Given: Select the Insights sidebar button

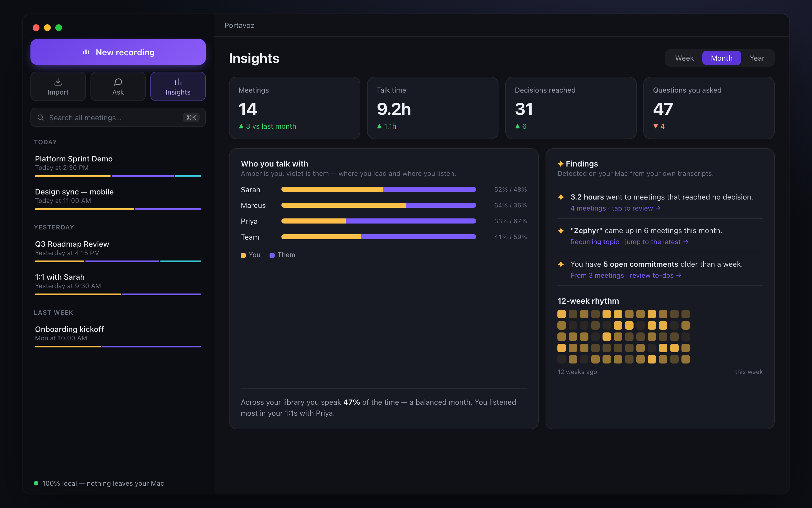Looking at the screenshot, I should 178,86.
